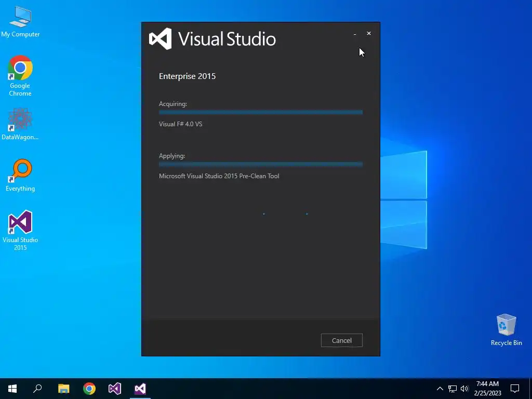
Task: Show hidden system tray icons
Action: pyautogui.click(x=440, y=389)
